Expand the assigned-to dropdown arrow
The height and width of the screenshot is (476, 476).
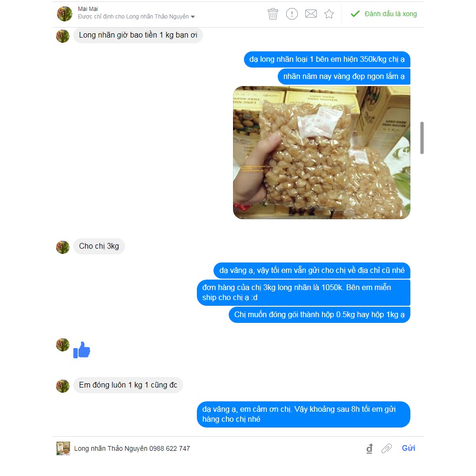(x=193, y=17)
